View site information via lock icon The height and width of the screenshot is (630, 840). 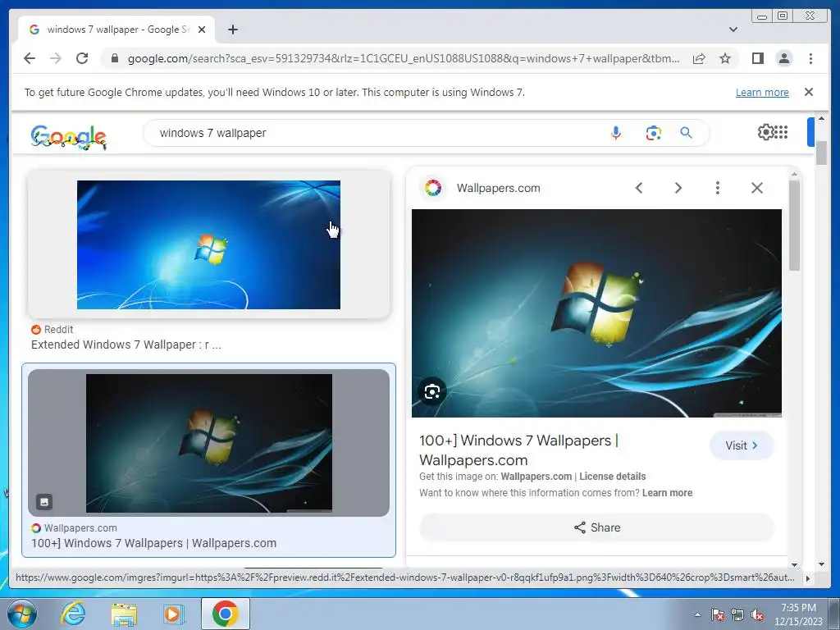coord(115,58)
